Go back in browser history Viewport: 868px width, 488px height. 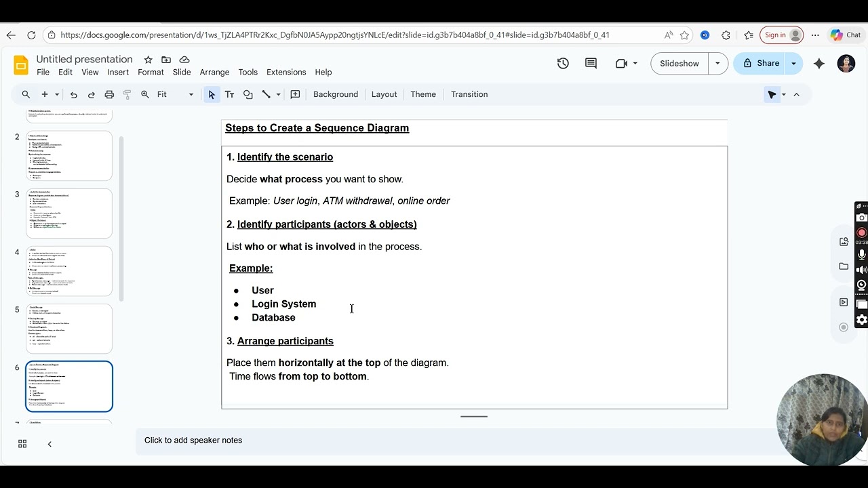click(x=11, y=35)
